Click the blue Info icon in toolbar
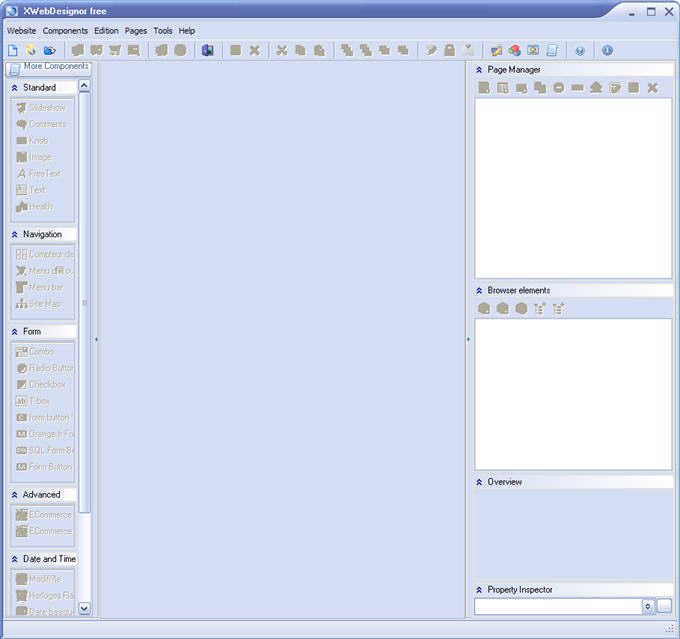This screenshot has width=680, height=639. 607,50
